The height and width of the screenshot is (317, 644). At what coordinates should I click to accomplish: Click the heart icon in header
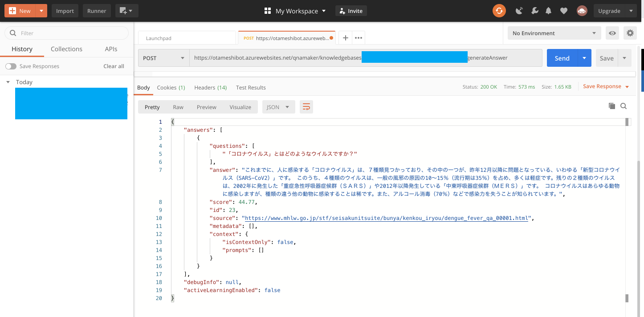(x=564, y=11)
